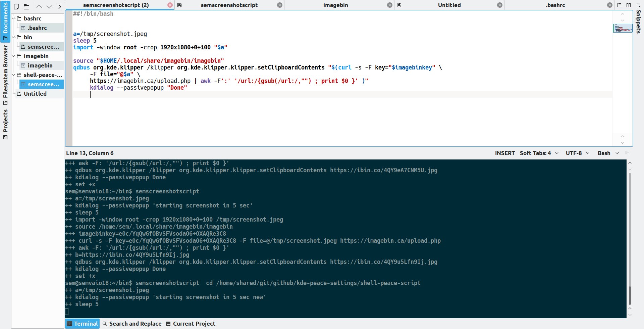Click the '##!/bin/bash' first editor line
The width and height of the screenshot is (644, 329).
[93, 14]
